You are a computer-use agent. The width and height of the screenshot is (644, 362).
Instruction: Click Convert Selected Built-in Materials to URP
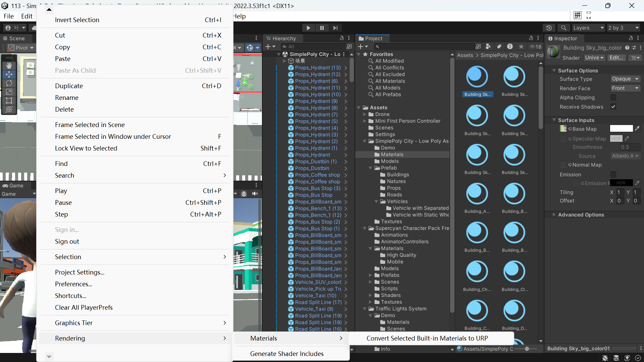[x=427, y=338]
